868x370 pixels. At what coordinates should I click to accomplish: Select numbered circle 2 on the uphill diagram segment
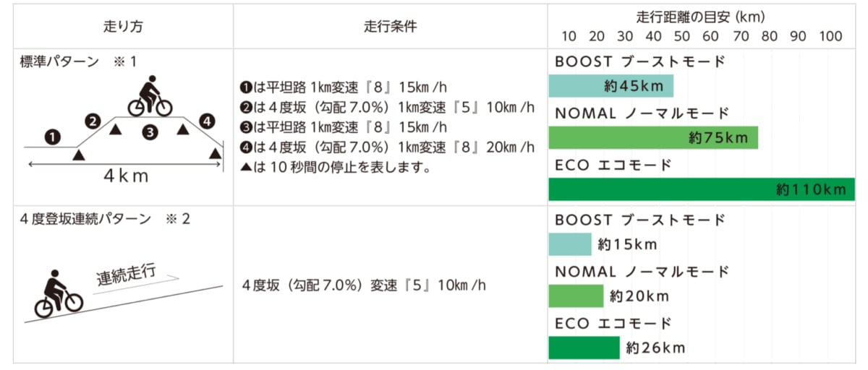91,121
